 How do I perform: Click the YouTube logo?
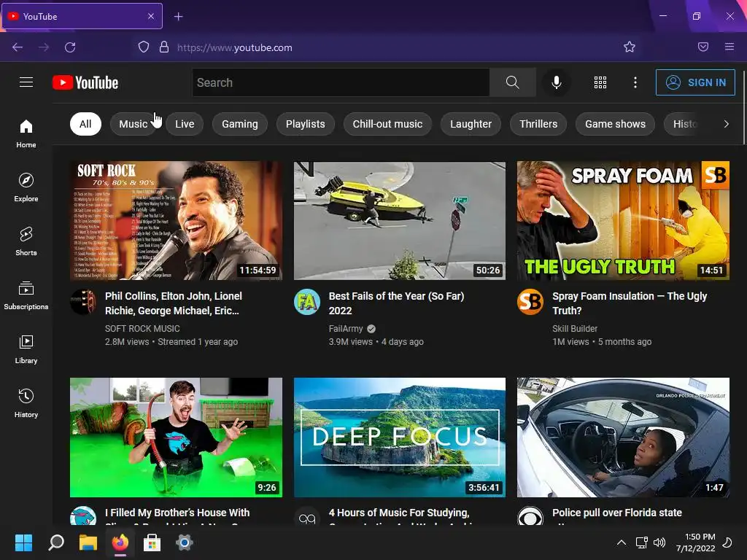[x=85, y=82]
